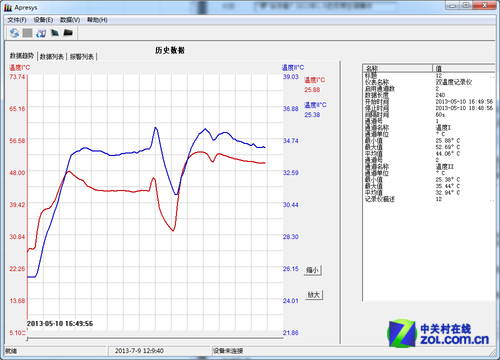Select the red 温度I°C legend label

(314, 80)
